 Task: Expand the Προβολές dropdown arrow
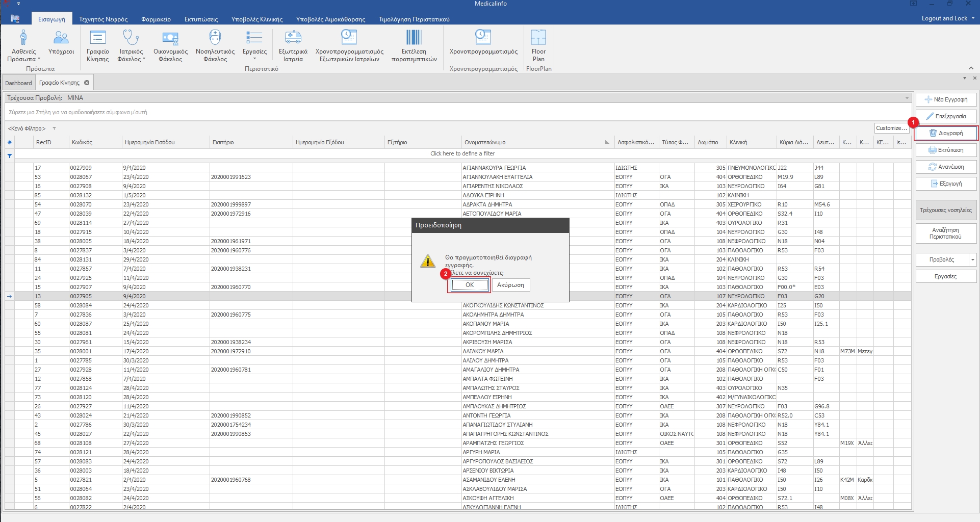tap(972, 260)
